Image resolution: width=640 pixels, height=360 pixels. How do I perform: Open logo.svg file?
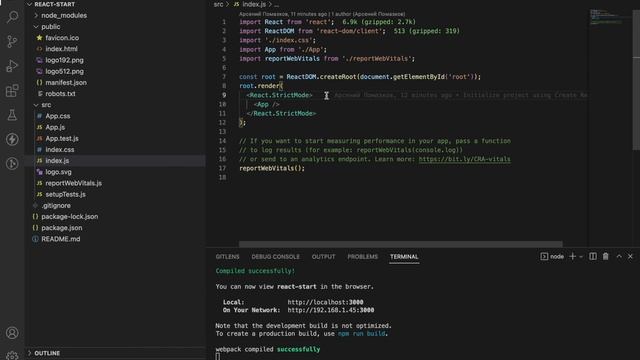[58, 172]
